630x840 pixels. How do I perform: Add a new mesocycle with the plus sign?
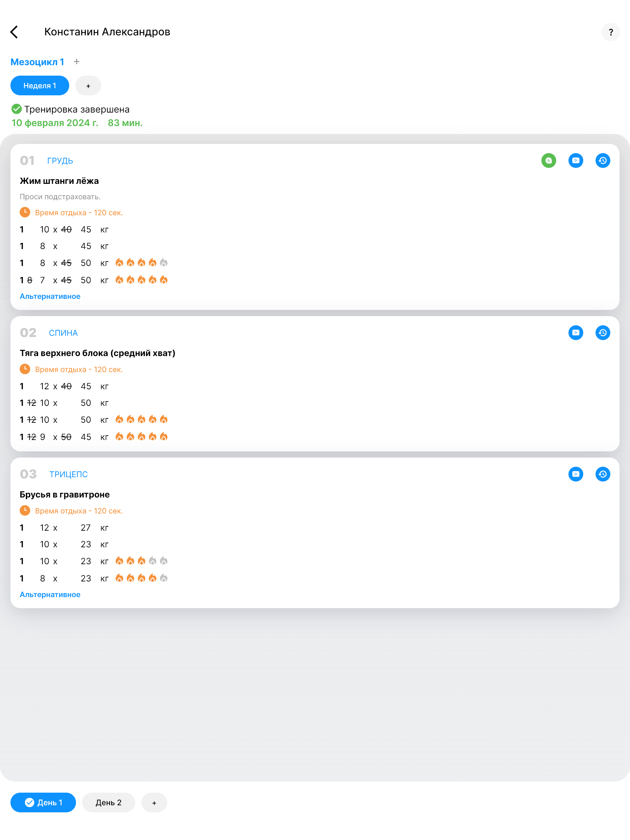point(77,61)
